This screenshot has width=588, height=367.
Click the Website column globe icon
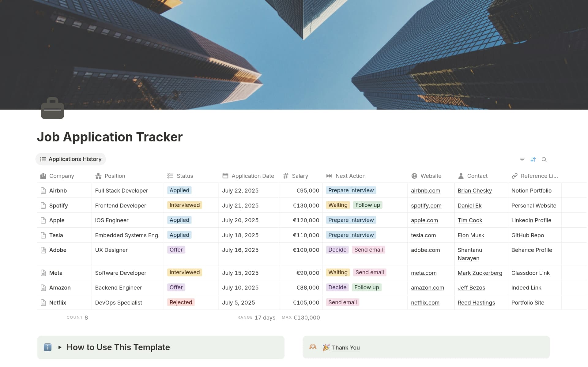pyautogui.click(x=414, y=176)
